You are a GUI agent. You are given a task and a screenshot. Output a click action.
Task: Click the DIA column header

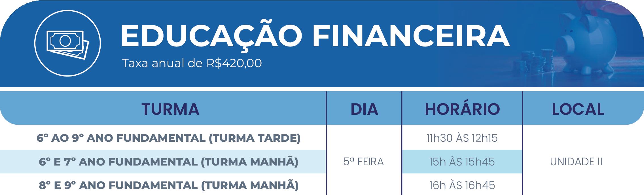pos(364,109)
